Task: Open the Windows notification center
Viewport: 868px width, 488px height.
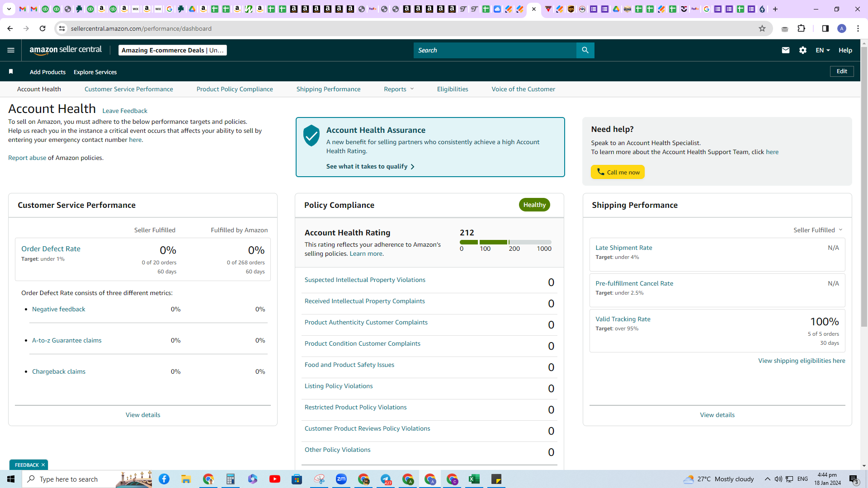Action: [854, 479]
